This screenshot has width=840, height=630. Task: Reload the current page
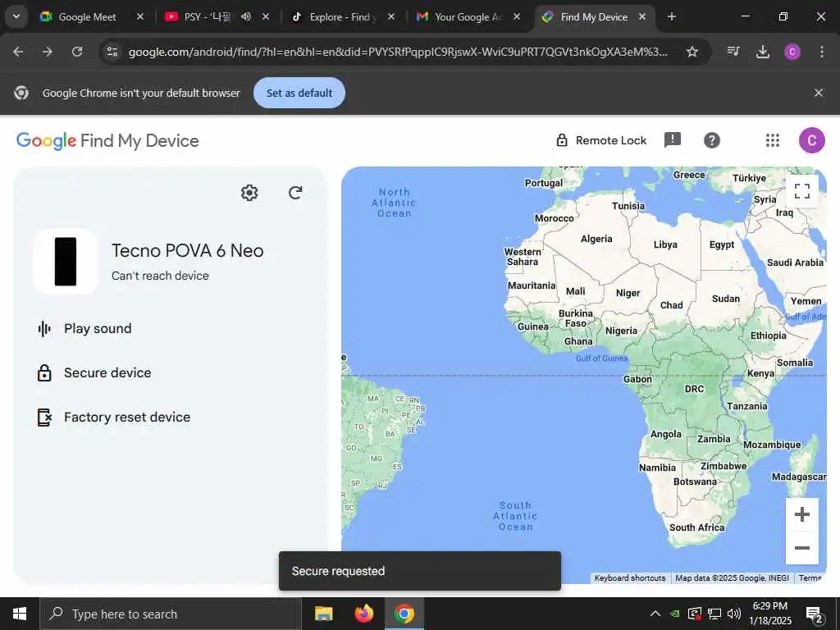click(x=77, y=52)
